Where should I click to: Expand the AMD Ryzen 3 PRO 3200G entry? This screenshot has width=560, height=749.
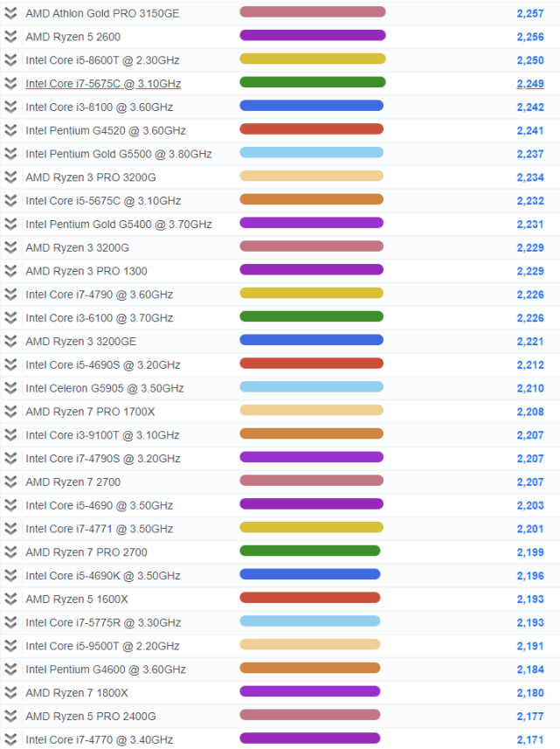(x=10, y=177)
